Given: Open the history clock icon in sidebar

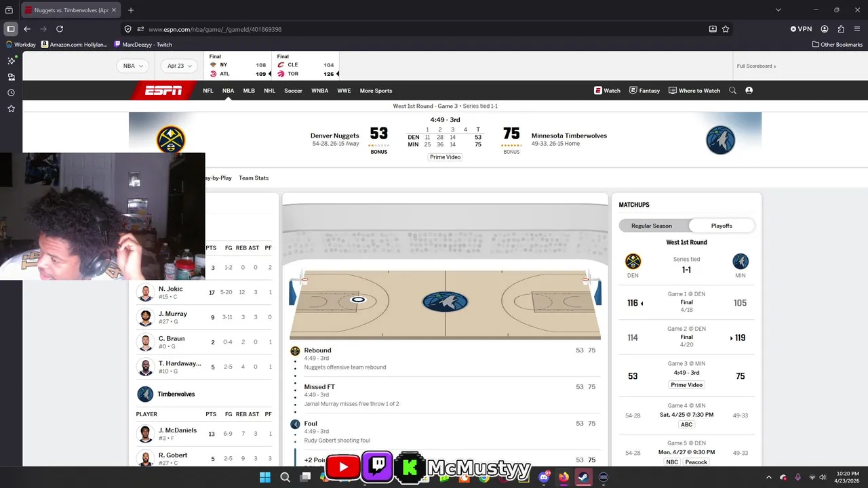Looking at the screenshot, I should 11,93.
